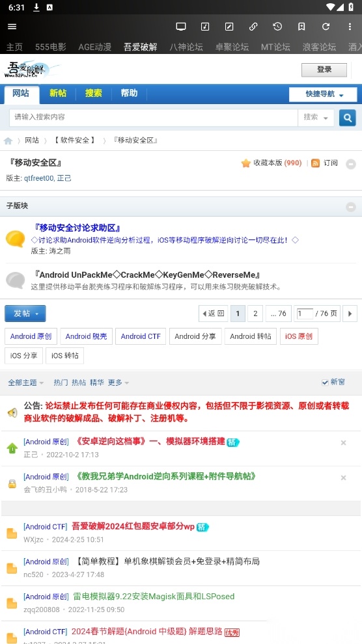Open the 发帖 dropdown button

tap(25, 314)
